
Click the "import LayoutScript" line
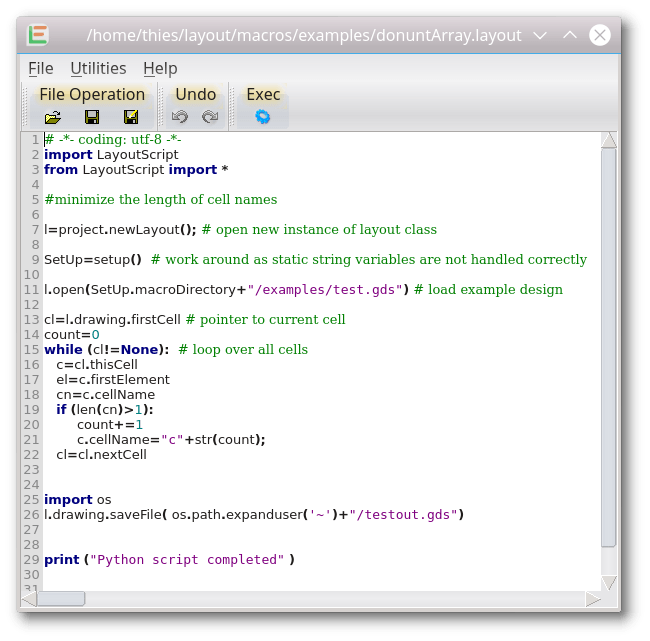111,155
